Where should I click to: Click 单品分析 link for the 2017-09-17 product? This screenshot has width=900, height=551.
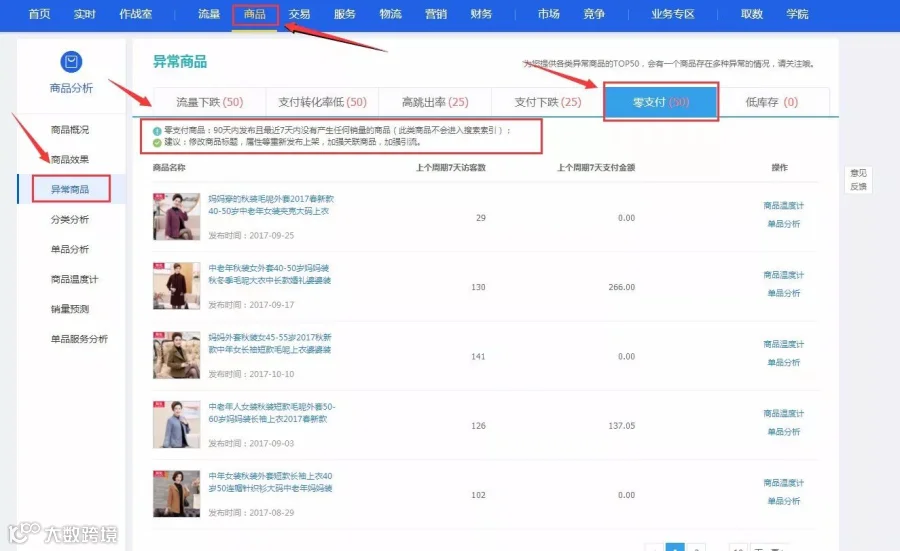point(783,293)
